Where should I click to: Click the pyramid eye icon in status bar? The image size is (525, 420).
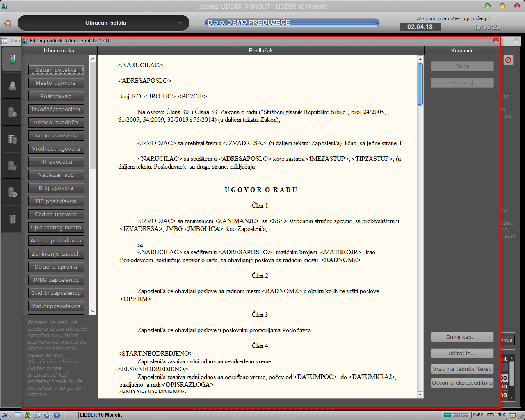(6, 415)
